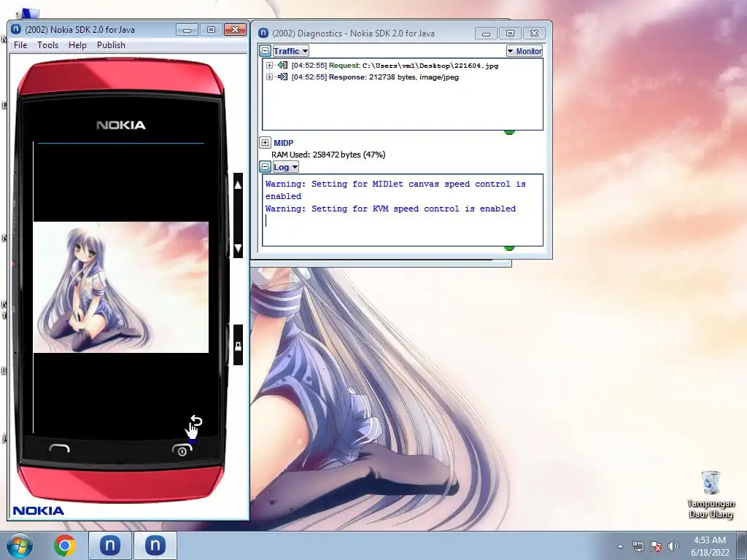
Task: Grab the Traffic pane green resize handle
Action: pyautogui.click(x=509, y=133)
